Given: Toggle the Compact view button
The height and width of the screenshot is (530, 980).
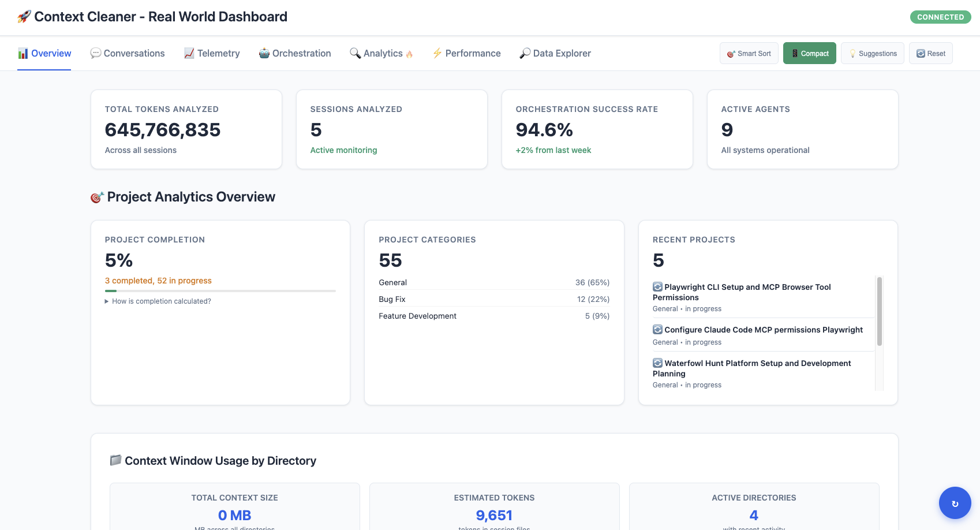Looking at the screenshot, I should point(809,54).
